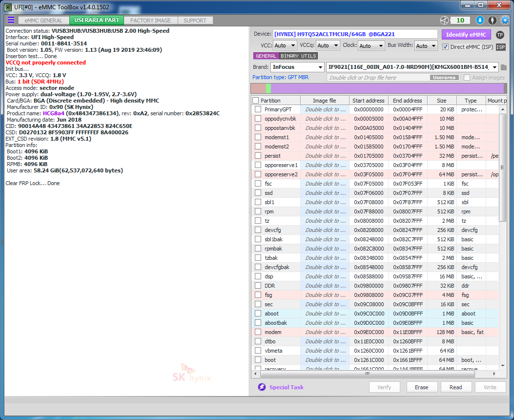The image size is (514, 420).
Task: Click the Device name field
Action: pyautogui.click(x=355, y=34)
